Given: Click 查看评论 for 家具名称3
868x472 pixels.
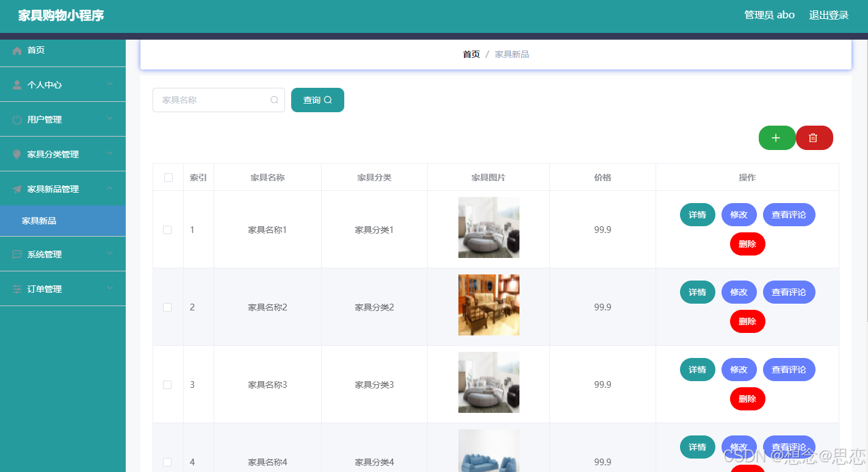Looking at the screenshot, I should (789, 370).
